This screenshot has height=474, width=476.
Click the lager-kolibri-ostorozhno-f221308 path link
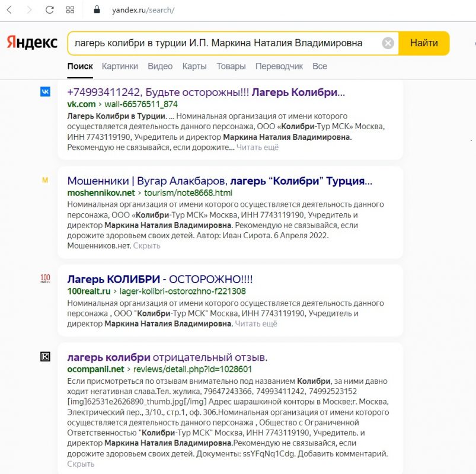click(x=183, y=292)
